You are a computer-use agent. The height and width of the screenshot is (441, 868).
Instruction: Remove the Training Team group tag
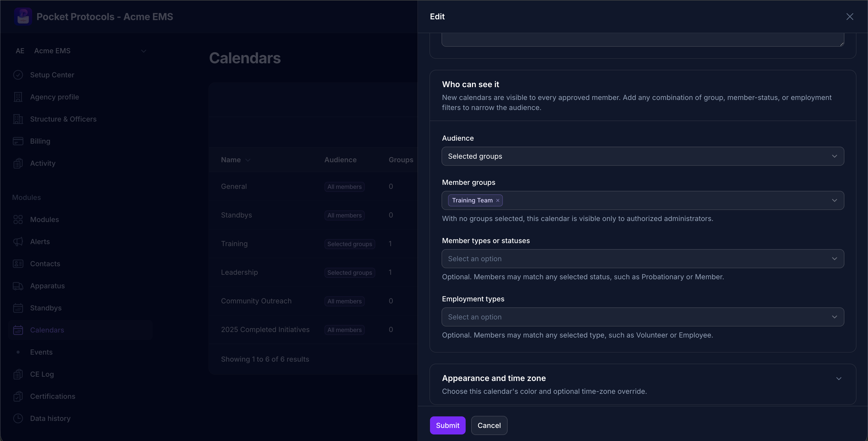point(498,200)
